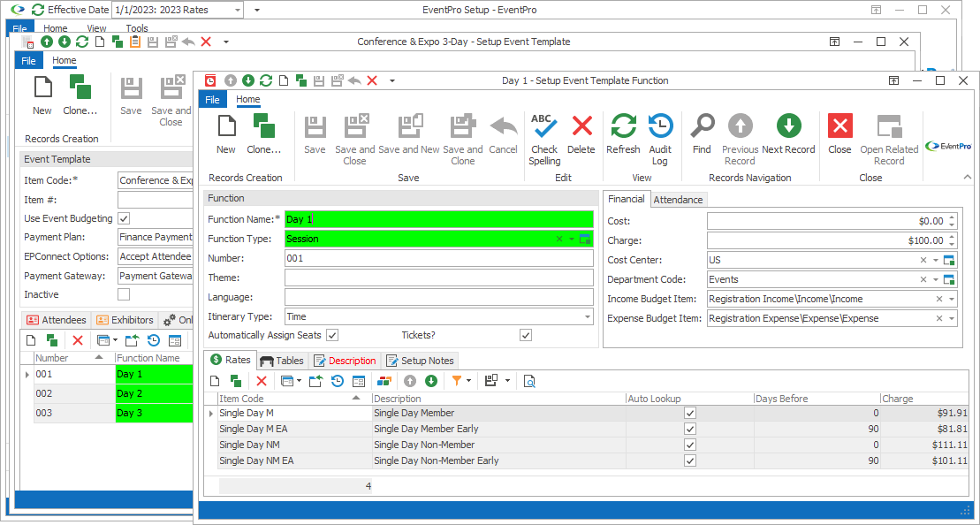This screenshot has height=525, width=980.
Task: Click the red Close button in the ribbon
Action: [x=839, y=134]
